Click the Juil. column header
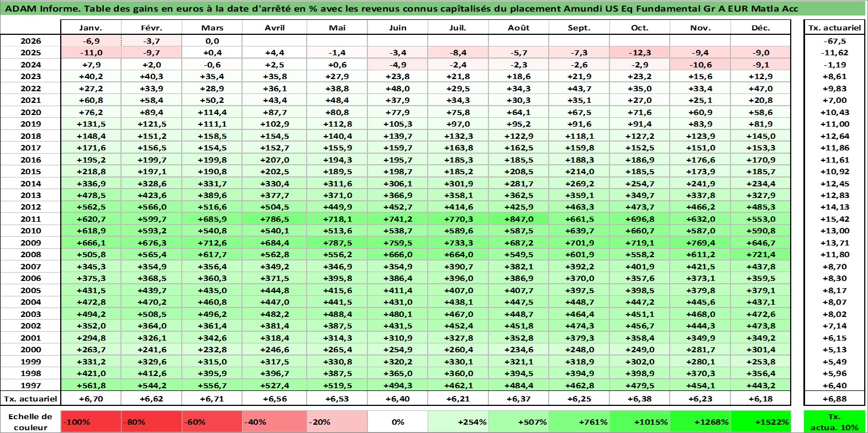The height and width of the screenshot is (433, 868). (x=458, y=28)
